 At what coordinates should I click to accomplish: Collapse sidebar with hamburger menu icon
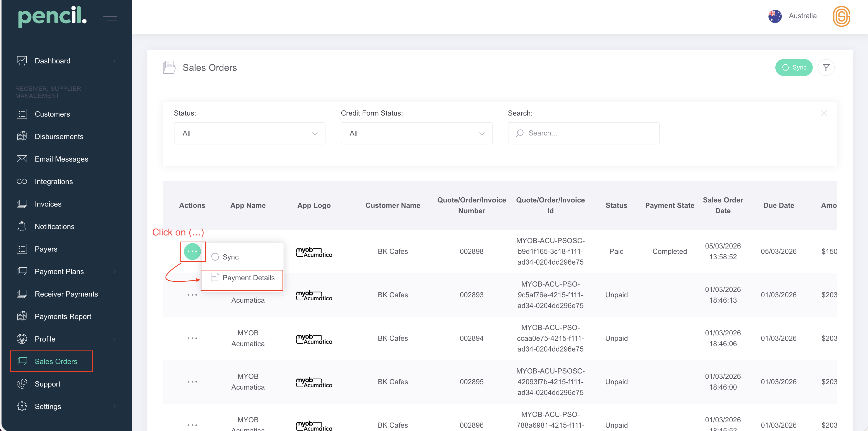[110, 17]
